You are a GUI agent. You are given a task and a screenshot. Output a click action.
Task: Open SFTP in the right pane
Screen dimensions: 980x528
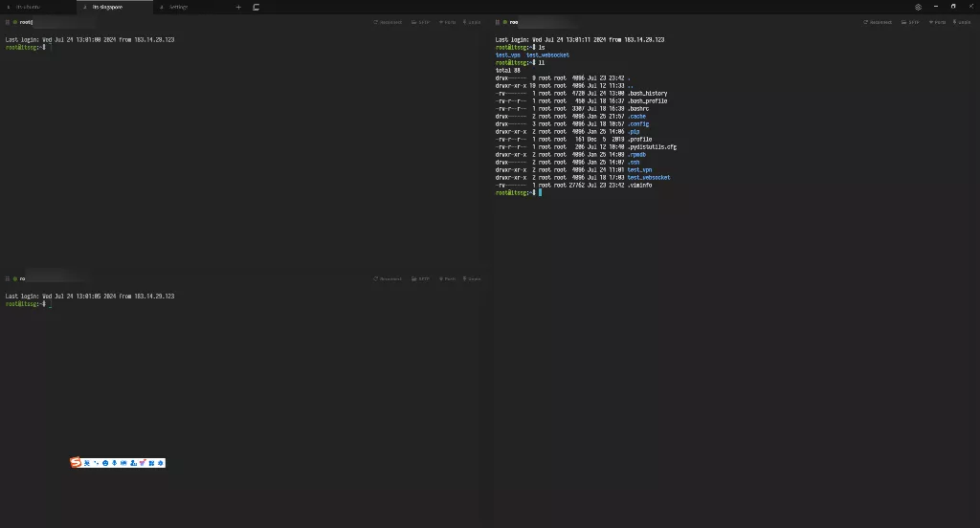(911, 22)
